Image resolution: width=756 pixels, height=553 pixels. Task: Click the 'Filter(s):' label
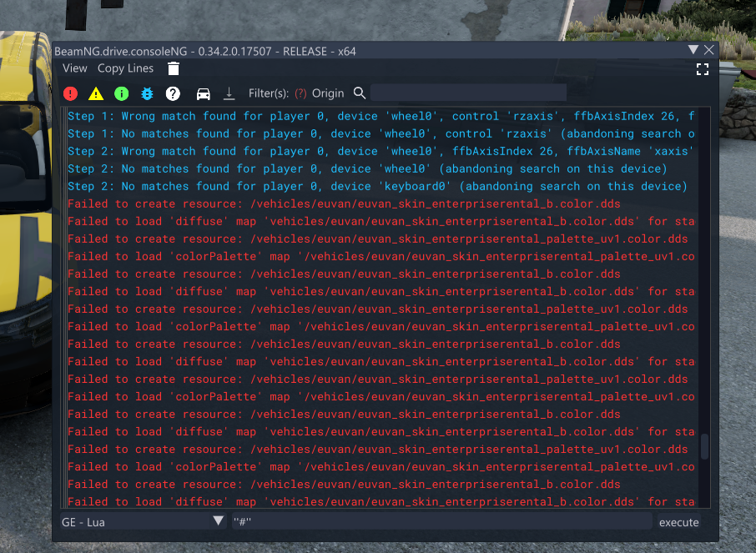[x=269, y=93]
